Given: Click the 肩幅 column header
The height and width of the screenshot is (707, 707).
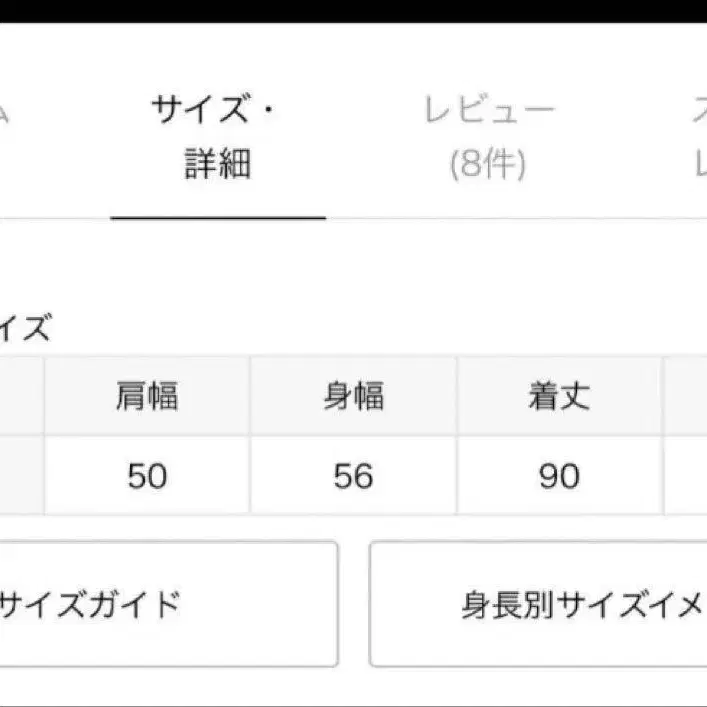Looking at the screenshot, I should (x=147, y=396).
